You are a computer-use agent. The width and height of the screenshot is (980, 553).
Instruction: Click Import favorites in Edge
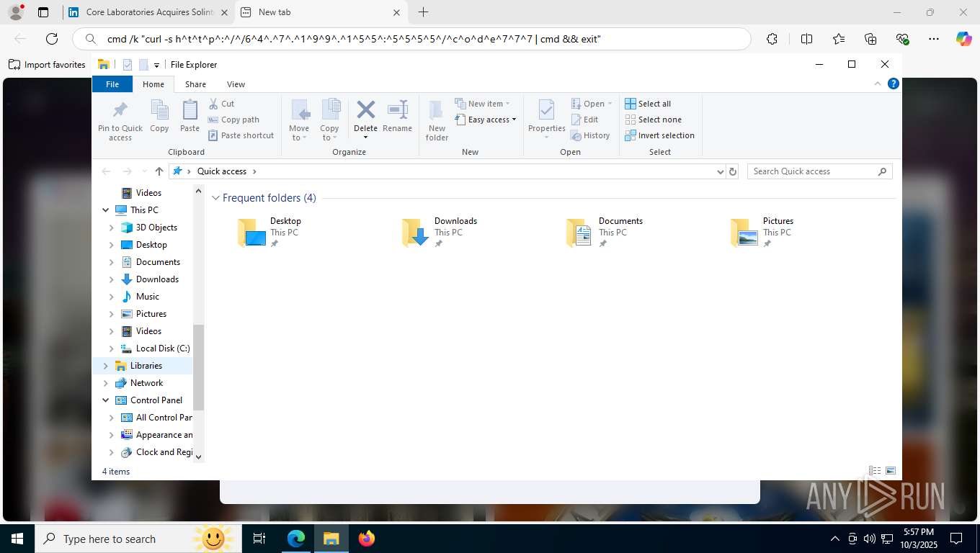pyautogui.click(x=48, y=65)
